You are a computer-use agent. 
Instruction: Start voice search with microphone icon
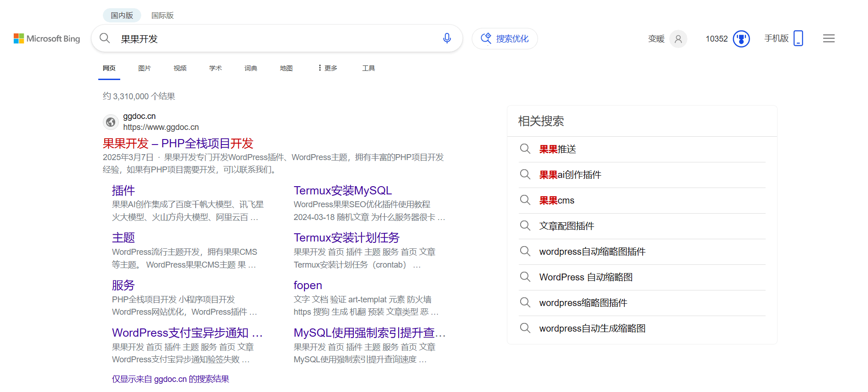[x=447, y=38]
